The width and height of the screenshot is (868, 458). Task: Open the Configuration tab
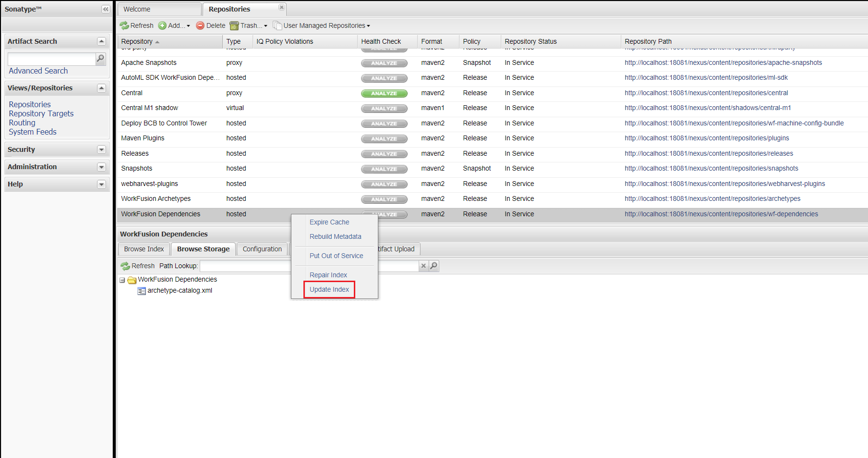click(x=262, y=249)
